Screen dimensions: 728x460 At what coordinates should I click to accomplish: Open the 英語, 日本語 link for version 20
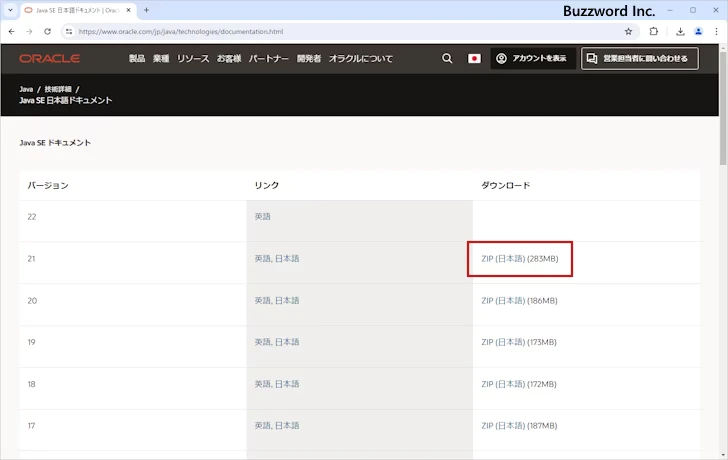277,301
